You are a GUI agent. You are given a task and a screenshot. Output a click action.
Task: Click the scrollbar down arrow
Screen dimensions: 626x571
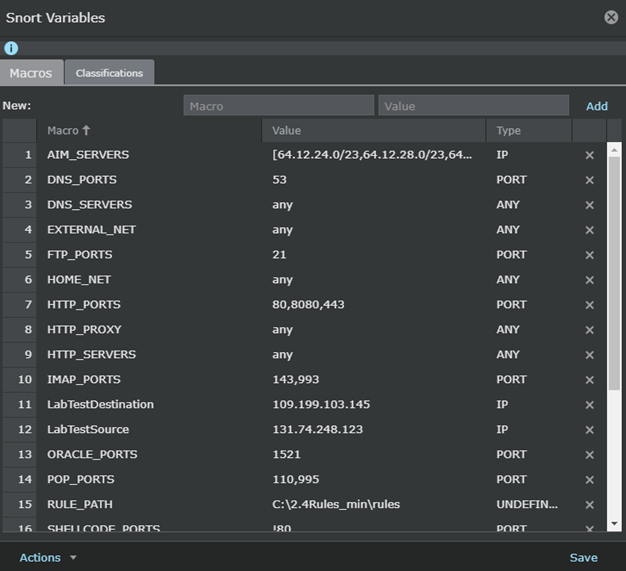614,523
